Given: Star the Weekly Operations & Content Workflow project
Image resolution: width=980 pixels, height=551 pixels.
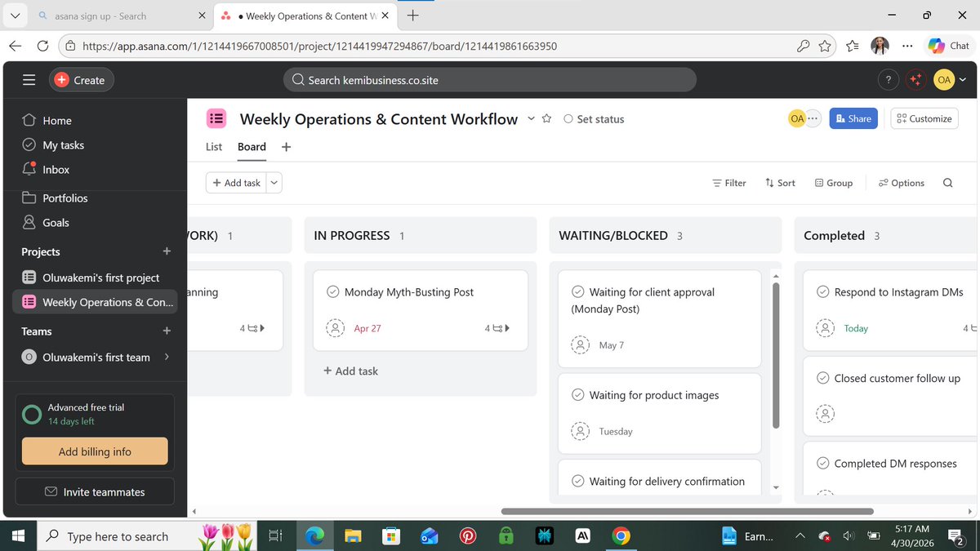Looking at the screenshot, I should (x=547, y=118).
